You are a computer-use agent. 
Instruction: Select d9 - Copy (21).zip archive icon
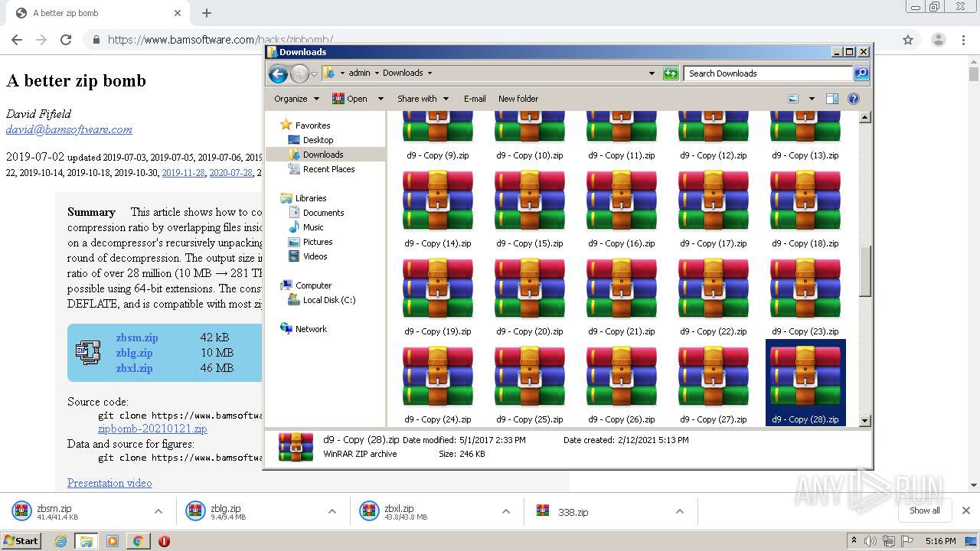pos(622,289)
